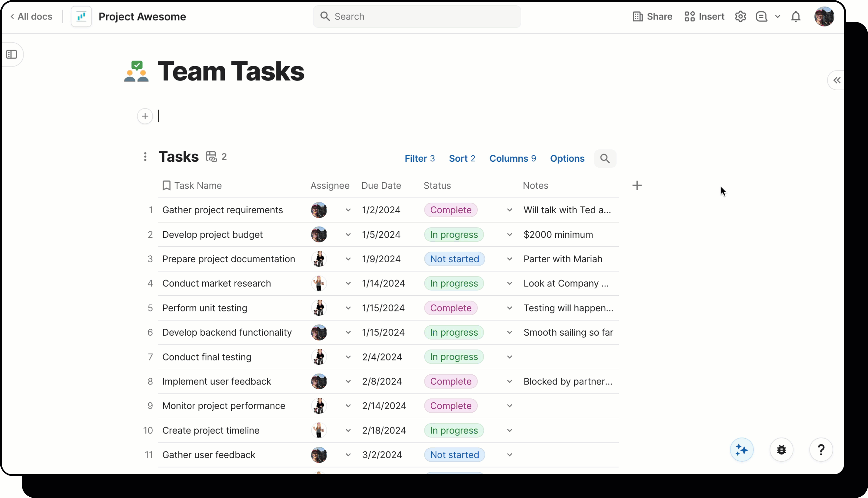Screen dimensions: 868x498
Task: Toggle the left sidebar panel icon
Action: pos(12,54)
